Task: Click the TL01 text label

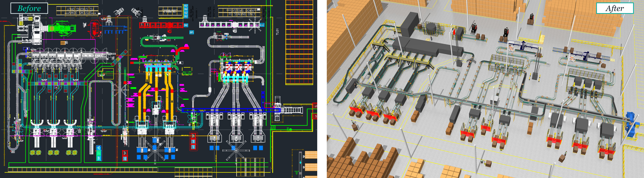Action: pos(277,32)
